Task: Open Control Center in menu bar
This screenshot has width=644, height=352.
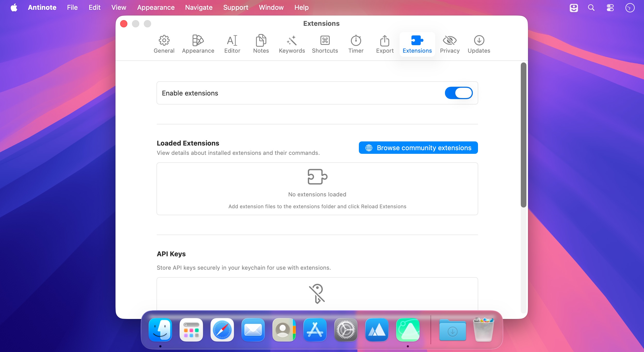Action: (610, 8)
